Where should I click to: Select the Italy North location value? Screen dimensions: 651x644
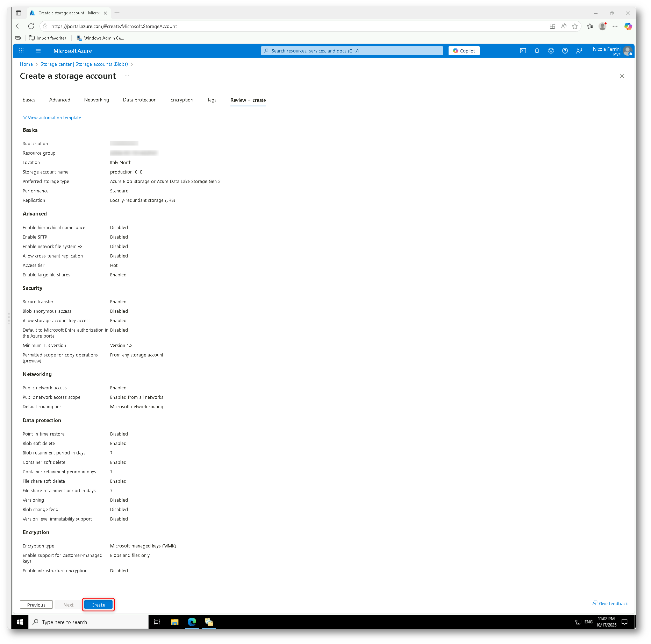[121, 163]
